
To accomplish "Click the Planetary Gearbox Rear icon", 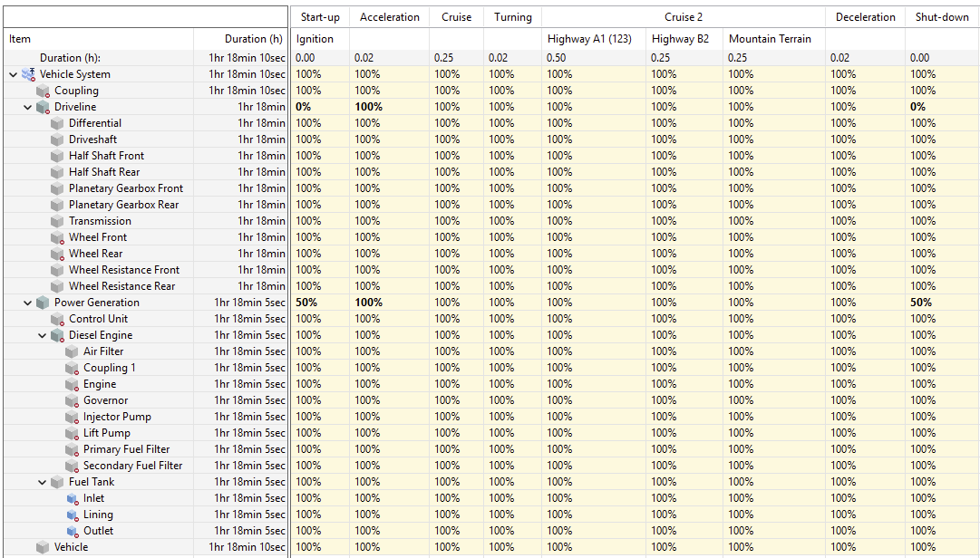I will pos(57,205).
